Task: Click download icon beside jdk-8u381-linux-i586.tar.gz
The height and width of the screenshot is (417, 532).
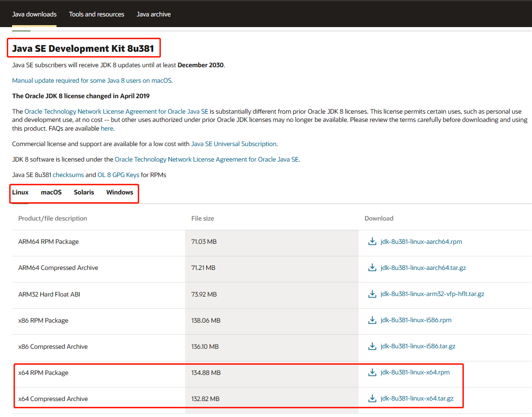Action: point(372,346)
